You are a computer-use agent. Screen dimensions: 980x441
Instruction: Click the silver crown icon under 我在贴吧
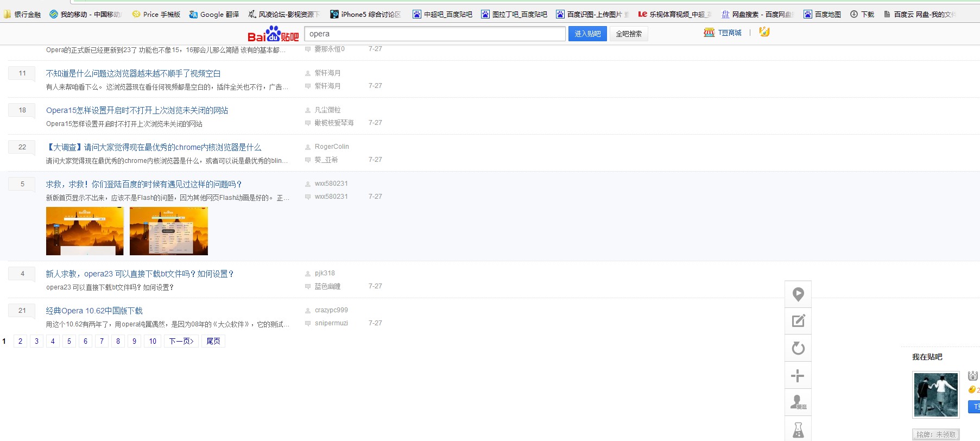pyautogui.click(x=973, y=375)
